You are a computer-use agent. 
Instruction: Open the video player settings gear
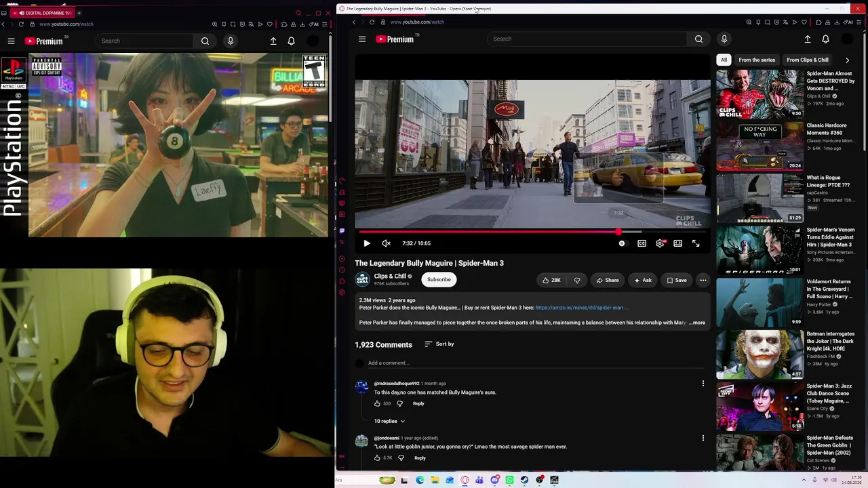coord(660,243)
